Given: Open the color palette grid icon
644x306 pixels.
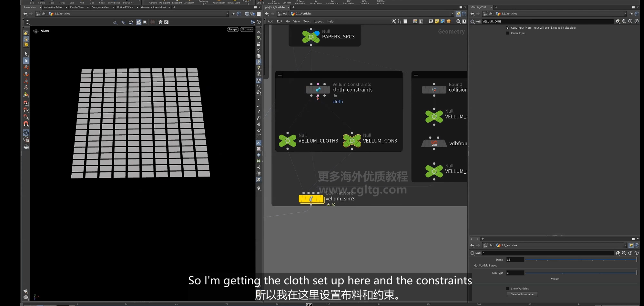Looking at the screenshot, I should tap(415, 22).
